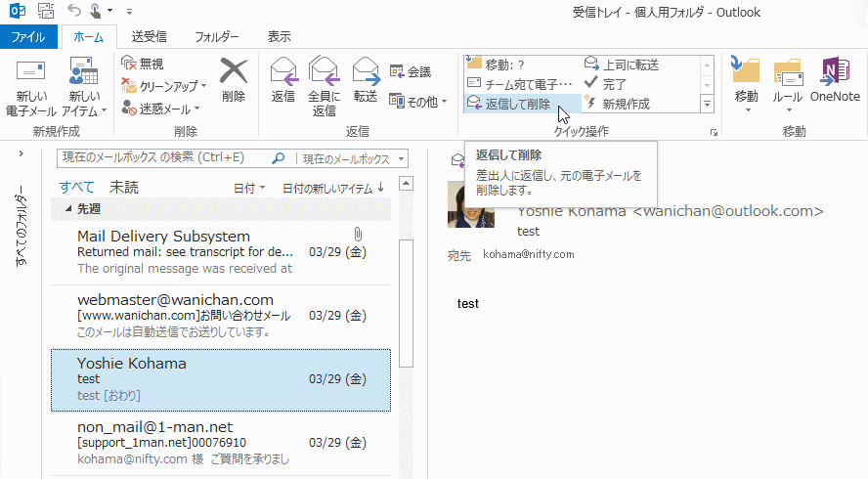The height and width of the screenshot is (479, 868).
Task: Click the message list scrollbar thumb
Action: [x=407, y=303]
